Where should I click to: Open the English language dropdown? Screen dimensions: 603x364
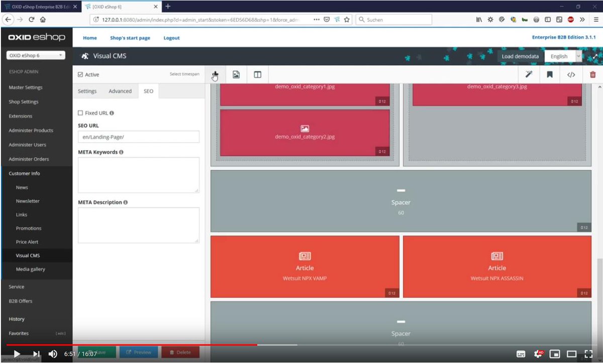(x=563, y=56)
